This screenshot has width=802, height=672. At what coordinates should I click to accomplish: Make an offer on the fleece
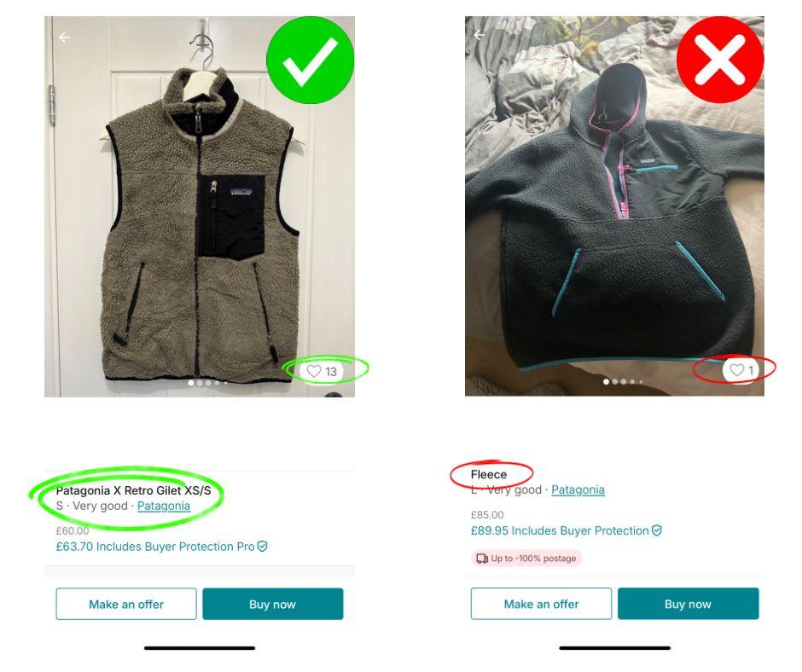click(x=541, y=604)
